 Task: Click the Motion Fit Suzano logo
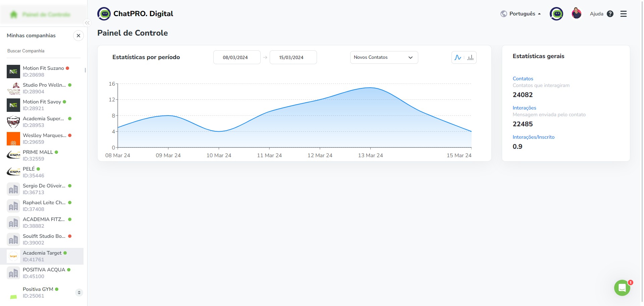pos(13,72)
